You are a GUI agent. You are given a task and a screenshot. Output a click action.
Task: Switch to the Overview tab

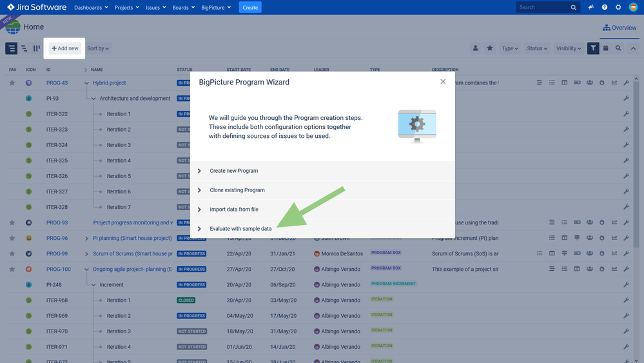(620, 28)
